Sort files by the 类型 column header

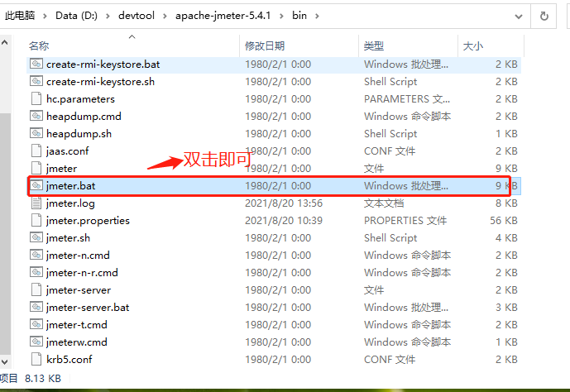tap(374, 46)
